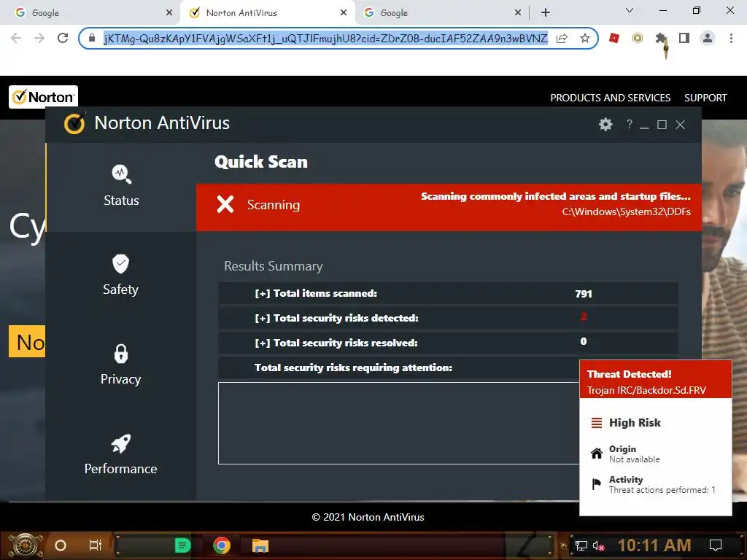Open the SUPPORT menu link
The height and width of the screenshot is (560, 747).
pyautogui.click(x=705, y=98)
